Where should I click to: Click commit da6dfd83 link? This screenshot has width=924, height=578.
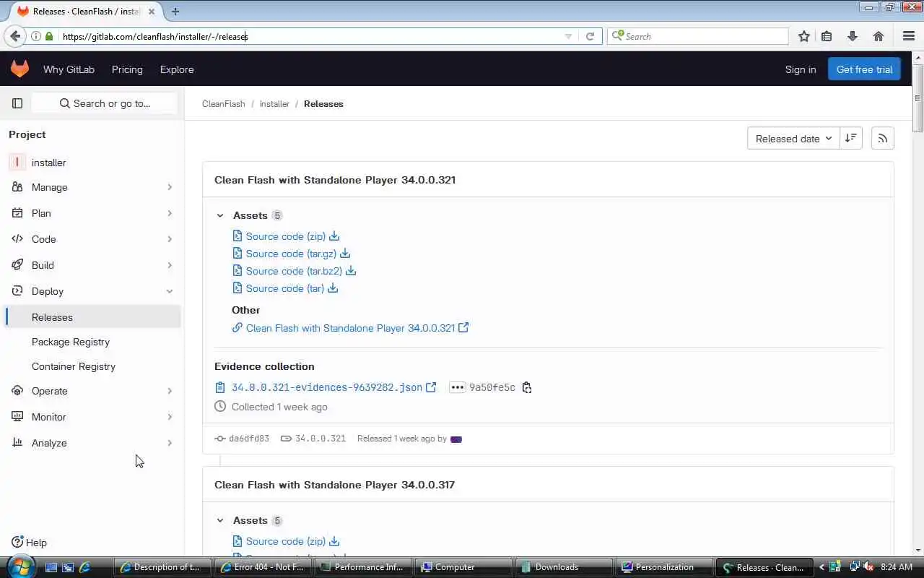[249, 439]
